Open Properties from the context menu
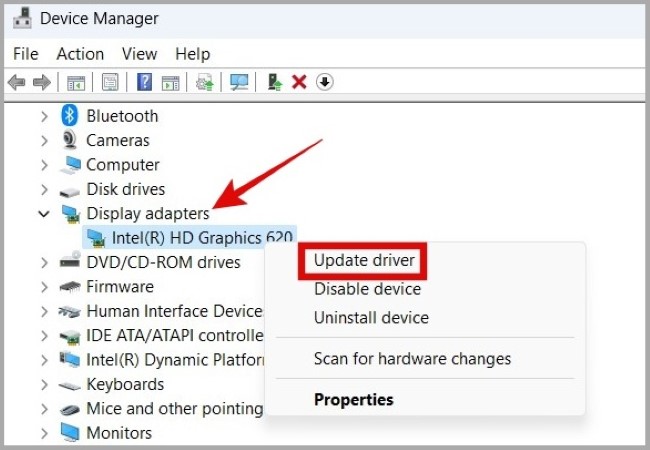This screenshot has height=450, width=650. pyautogui.click(x=354, y=399)
